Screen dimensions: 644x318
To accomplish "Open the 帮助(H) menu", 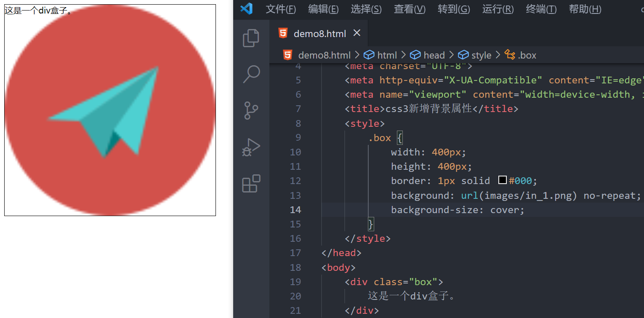I will [x=585, y=9].
